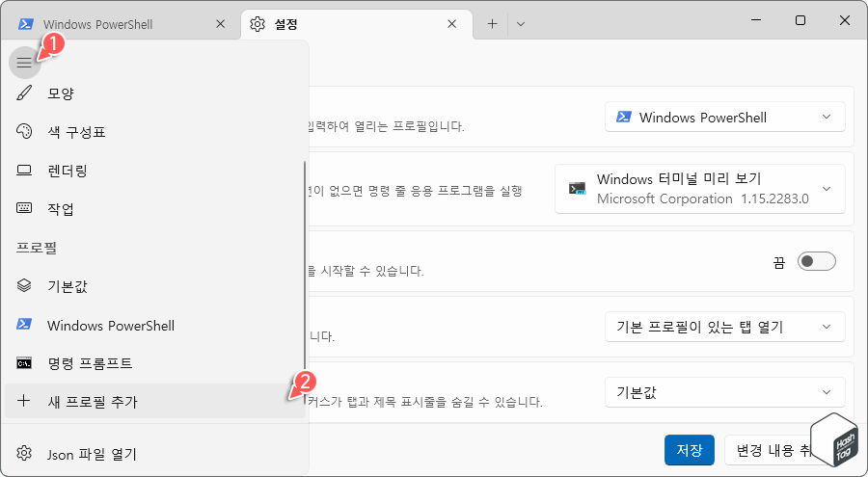Open the 작업 actions page
The image size is (868, 477).
click(155, 208)
